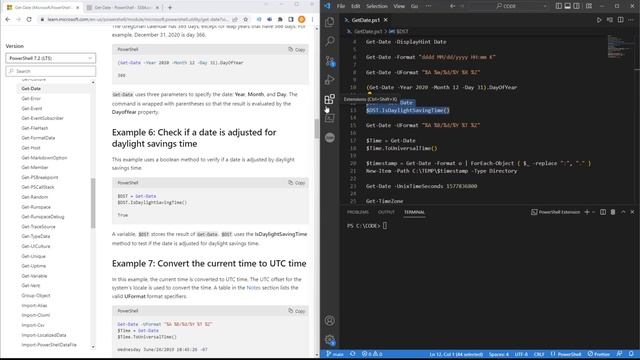This screenshot has height=360, width=640.
Task: Reload the browser page
Action: 29,19
